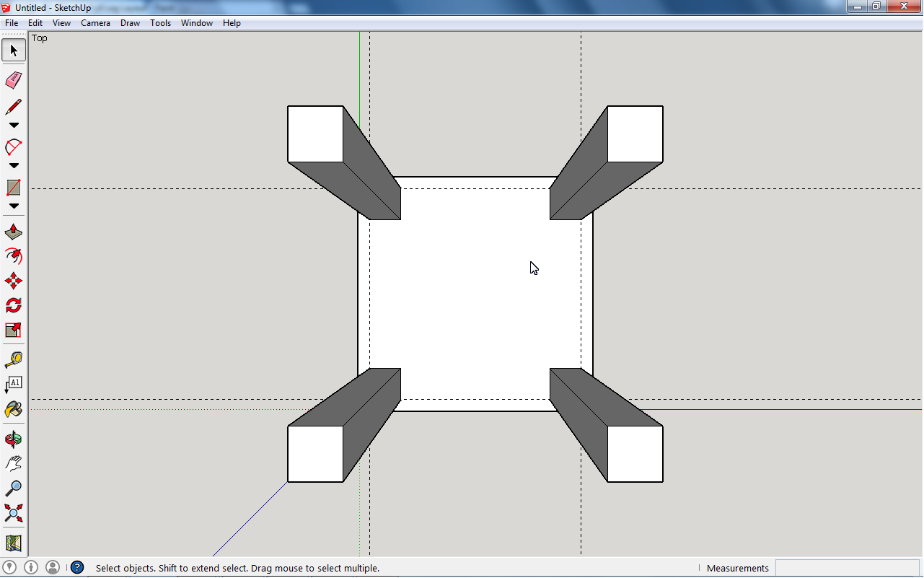Select the large central square face
The height and width of the screenshot is (578, 924).
pyautogui.click(x=475, y=294)
